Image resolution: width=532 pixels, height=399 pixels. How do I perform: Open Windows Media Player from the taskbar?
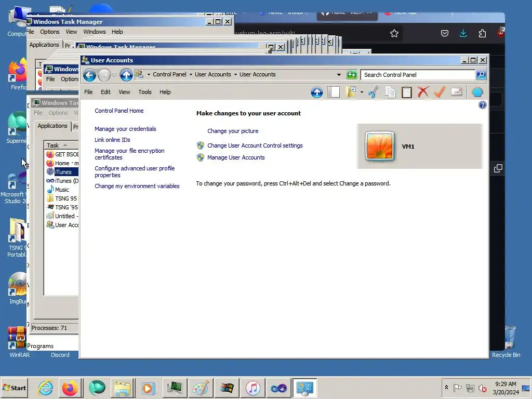coord(148,388)
